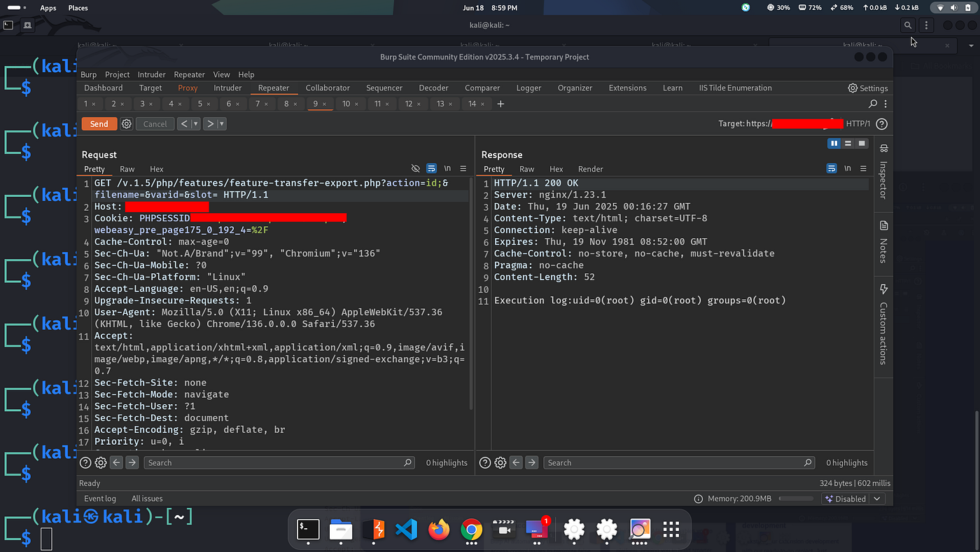Image resolution: width=980 pixels, height=552 pixels.
Task: Go to previous Request search match
Action: point(116,462)
